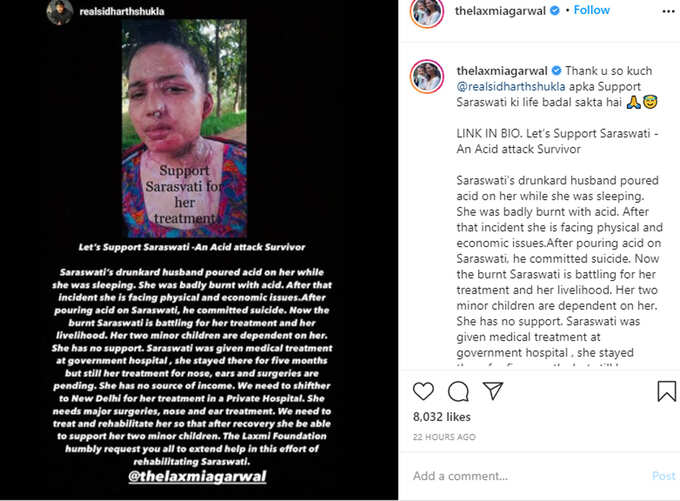Viewport: 680px width, 501px height.
Task: Share the post with the paper plane icon
Action: (493, 391)
